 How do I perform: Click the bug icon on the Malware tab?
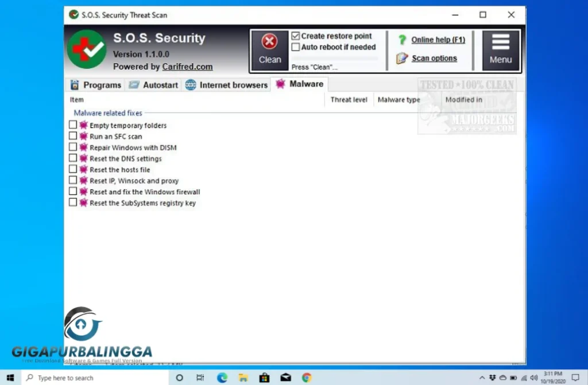pos(280,83)
